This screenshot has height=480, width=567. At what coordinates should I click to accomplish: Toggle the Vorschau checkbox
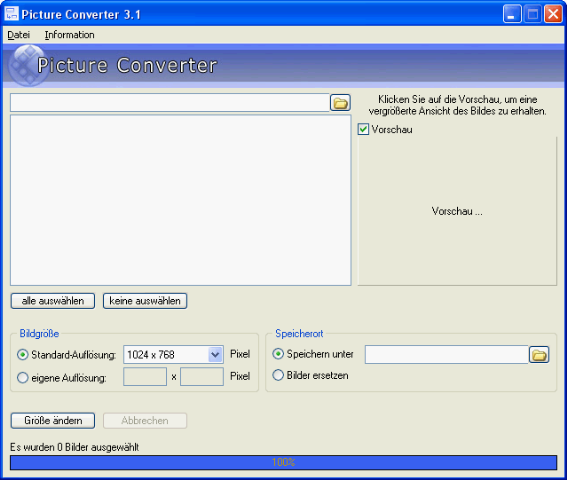tap(363, 129)
